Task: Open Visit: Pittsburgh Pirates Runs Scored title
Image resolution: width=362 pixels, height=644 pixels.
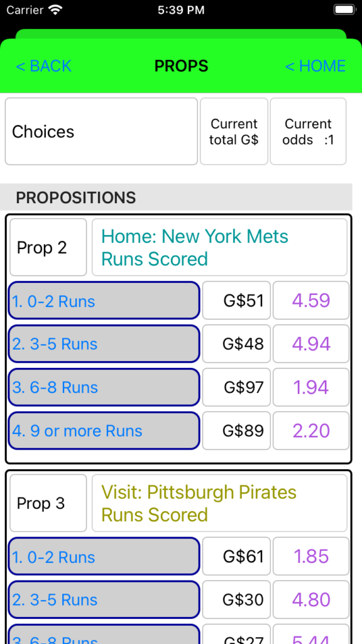Action: click(219, 503)
